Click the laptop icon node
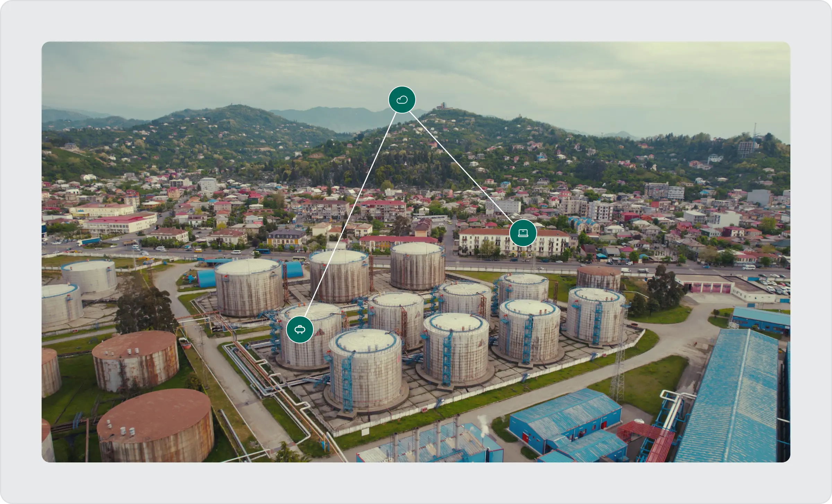 tap(523, 233)
